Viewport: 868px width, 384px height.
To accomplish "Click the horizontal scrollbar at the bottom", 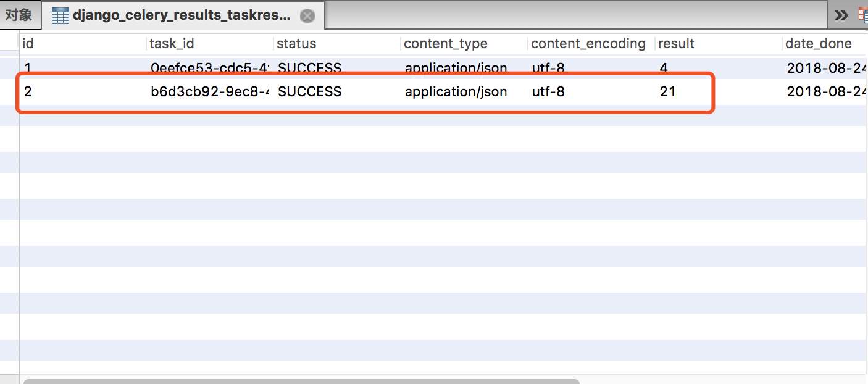I will coord(301,381).
